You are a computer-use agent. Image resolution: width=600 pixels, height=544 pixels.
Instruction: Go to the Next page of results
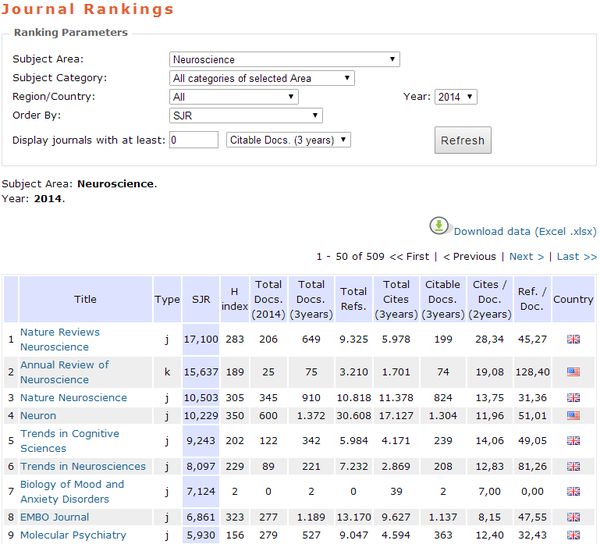[526, 257]
